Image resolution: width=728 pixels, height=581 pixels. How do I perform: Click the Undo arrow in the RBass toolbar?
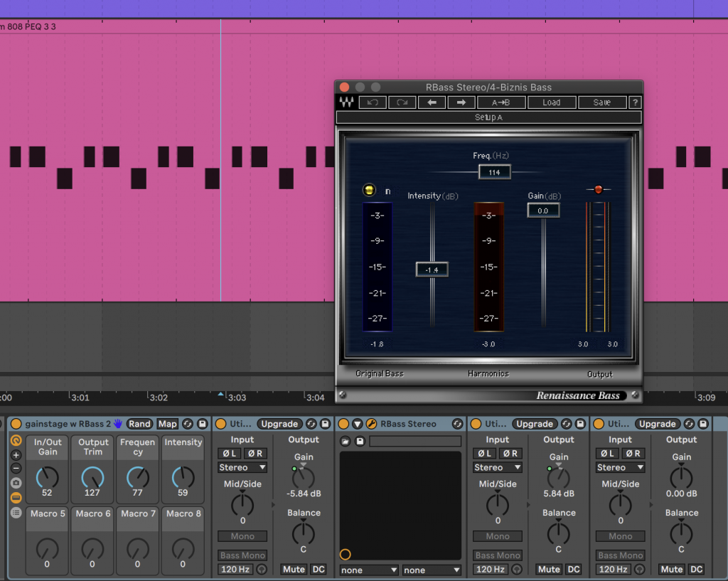[x=372, y=102]
